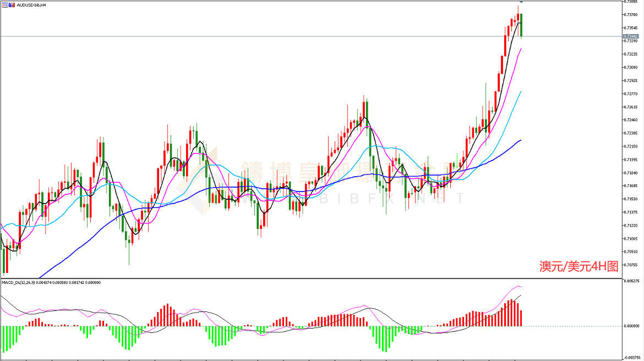Click the highlighted 0.73442 current price label

pos(631,36)
